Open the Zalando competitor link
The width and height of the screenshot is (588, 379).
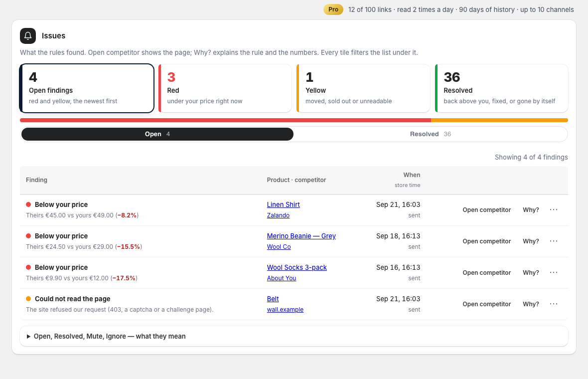(x=278, y=215)
